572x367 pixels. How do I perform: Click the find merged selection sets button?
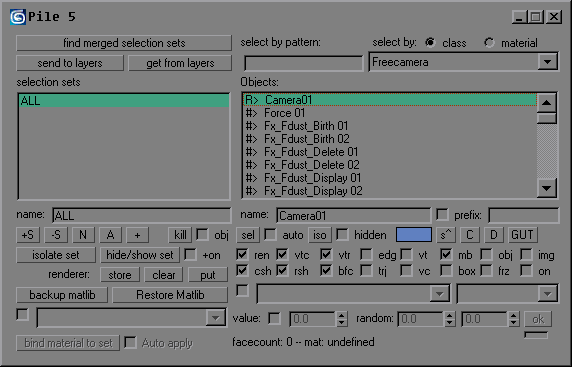pyautogui.click(x=124, y=43)
